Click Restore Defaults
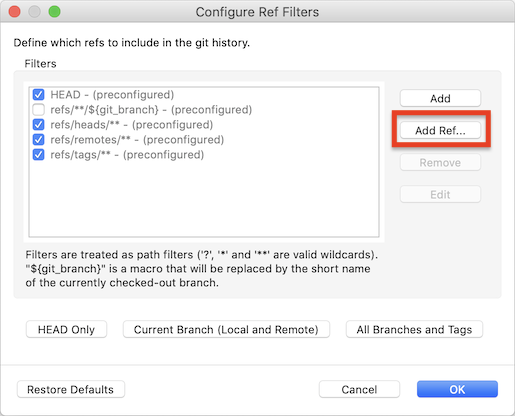This screenshot has width=515, height=416. coord(71,389)
